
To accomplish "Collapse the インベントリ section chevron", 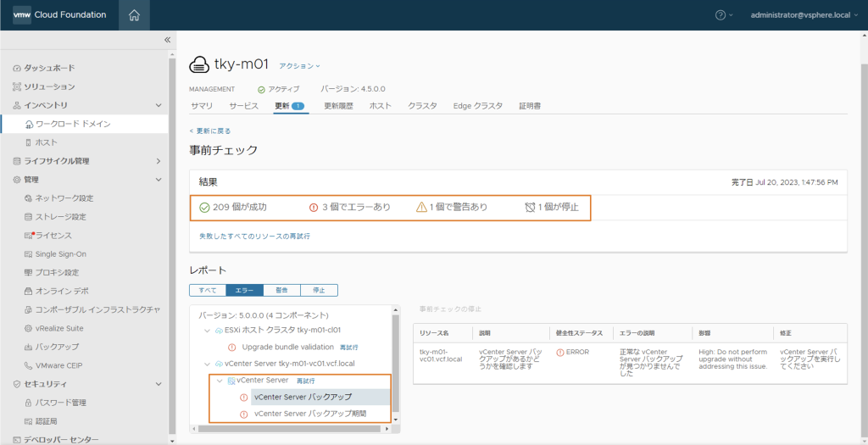I will [x=159, y=105].
